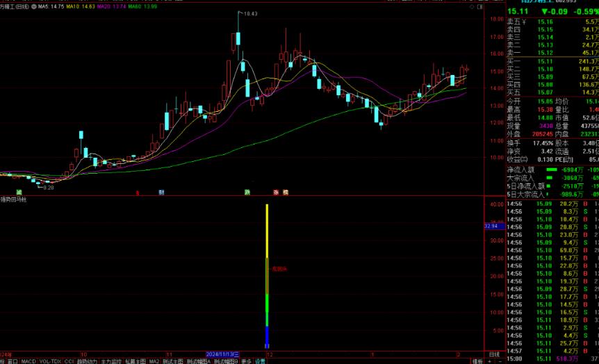Click the 卖一 sell order row at 15.12
599x364 pixels.
pos(552,53)
